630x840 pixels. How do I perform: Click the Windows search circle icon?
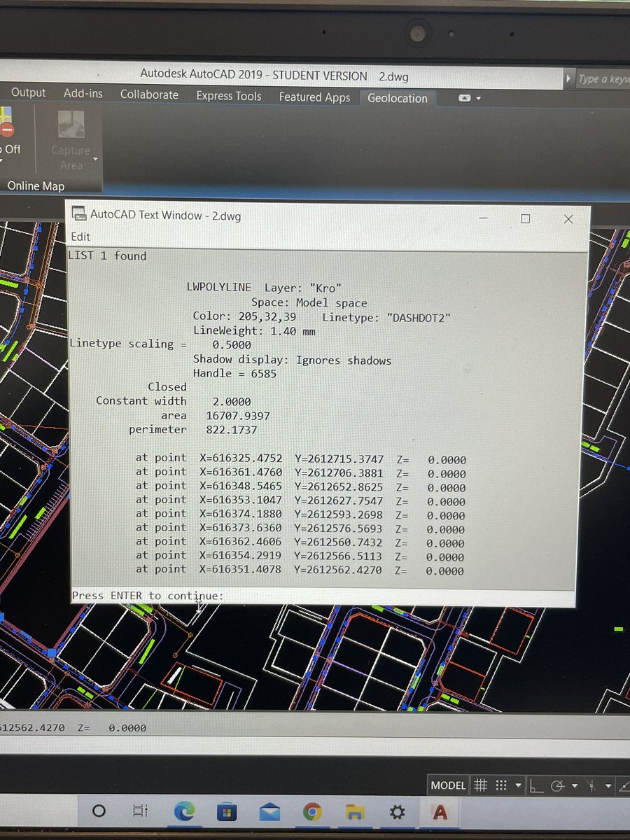[99, 811]
